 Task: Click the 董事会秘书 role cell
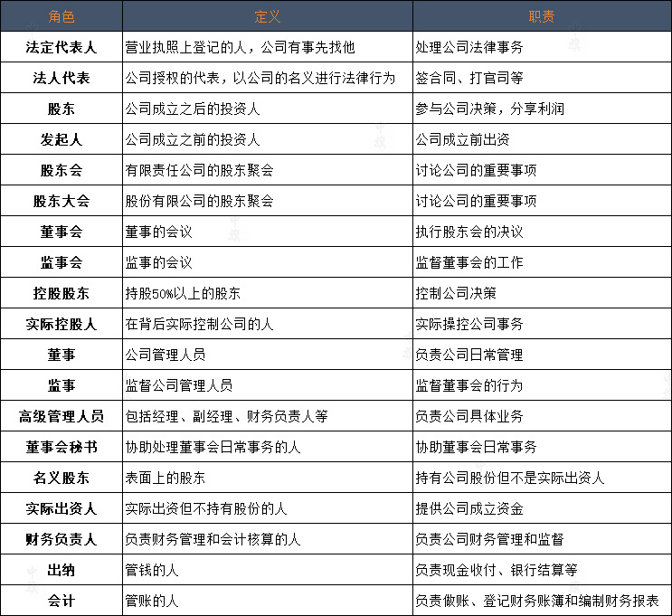pyautogui.click(x=61, y=447)
